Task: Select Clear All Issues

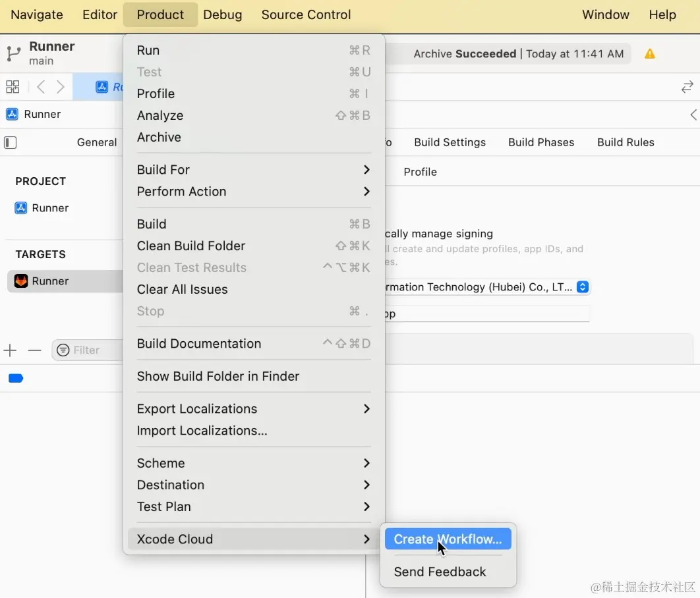Action: point(254,289)
